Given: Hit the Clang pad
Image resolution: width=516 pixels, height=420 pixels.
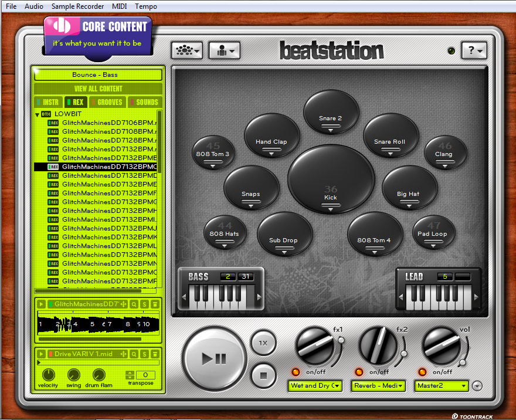Looking at the screenshot, I should pos(446,153).
